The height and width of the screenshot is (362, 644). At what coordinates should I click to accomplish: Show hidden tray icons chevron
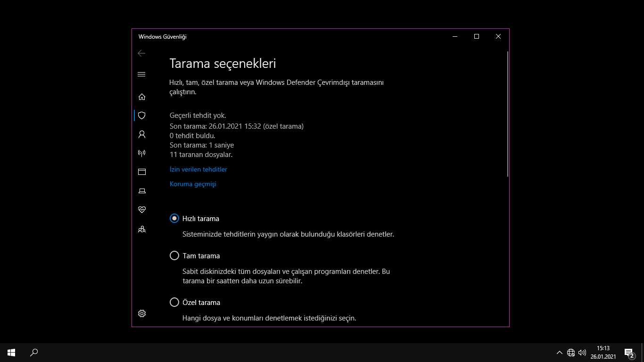pyautogui.click(x=560, y=353)
